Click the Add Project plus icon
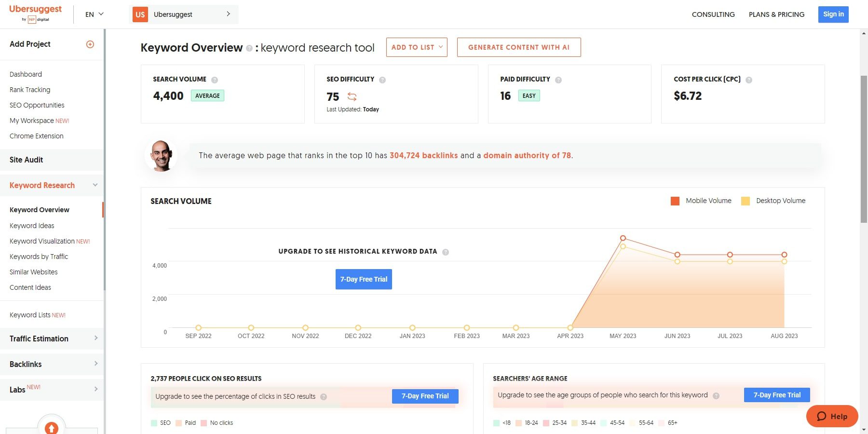 [x=90, y=44]
